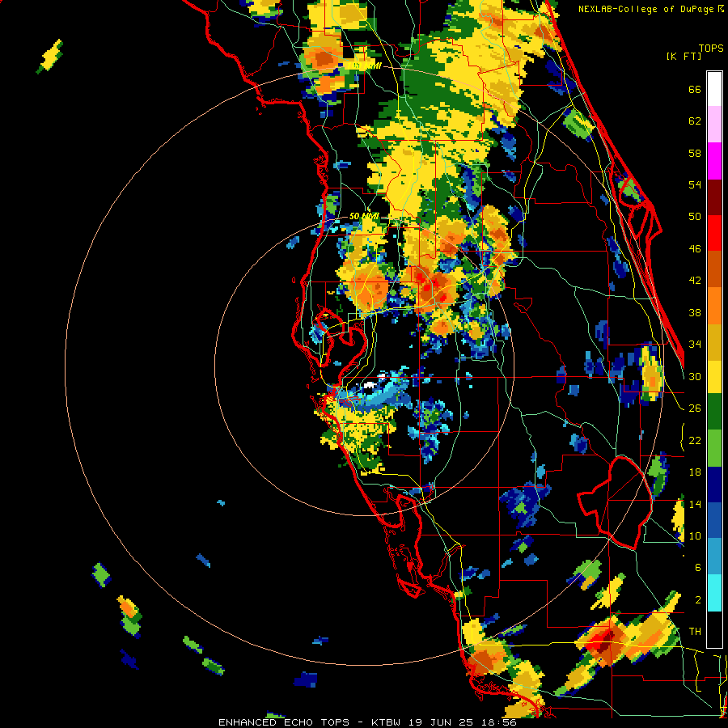Pick the dark maroon legend swatch

tap(714, 197)
